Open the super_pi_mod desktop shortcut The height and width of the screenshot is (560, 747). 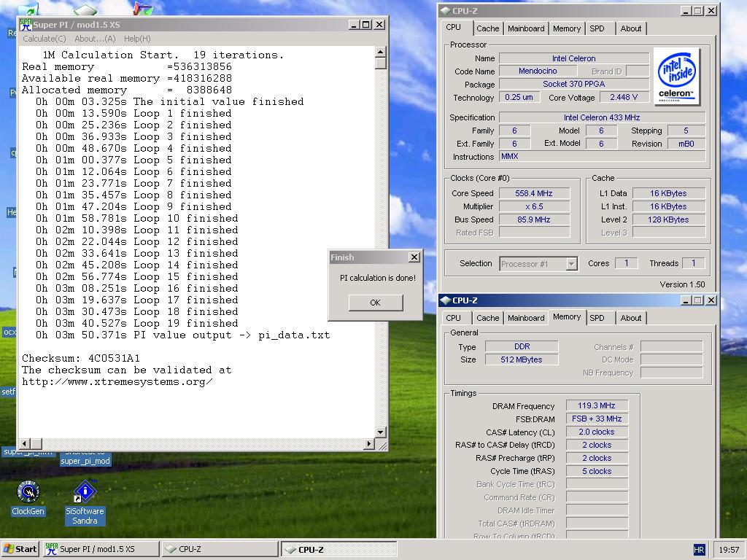[85, 461]
